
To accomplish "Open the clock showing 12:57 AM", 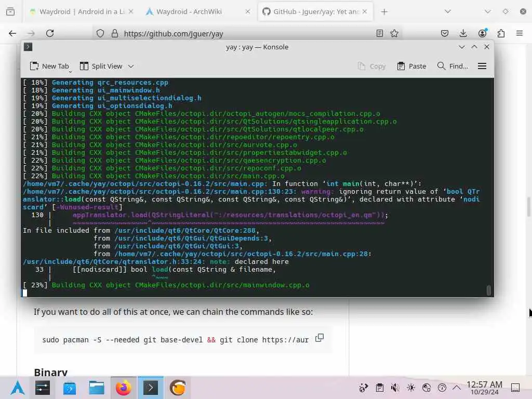I will (484, 388).
